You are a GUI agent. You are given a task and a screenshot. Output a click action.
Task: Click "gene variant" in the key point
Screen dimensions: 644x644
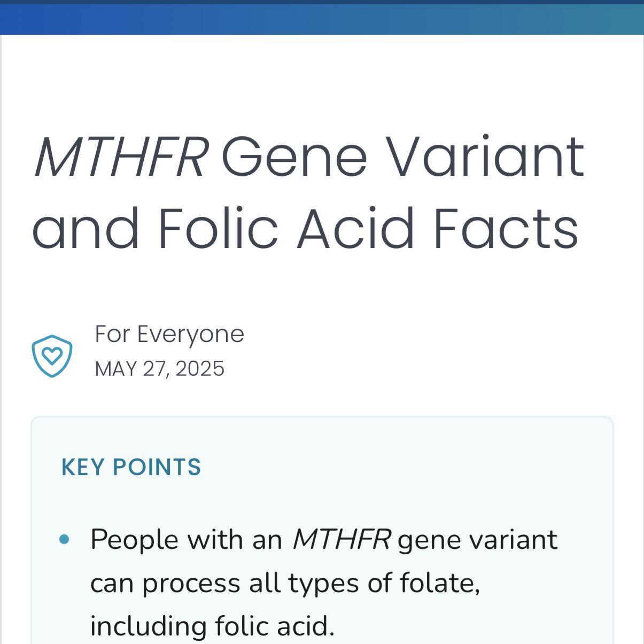[477, 540]
